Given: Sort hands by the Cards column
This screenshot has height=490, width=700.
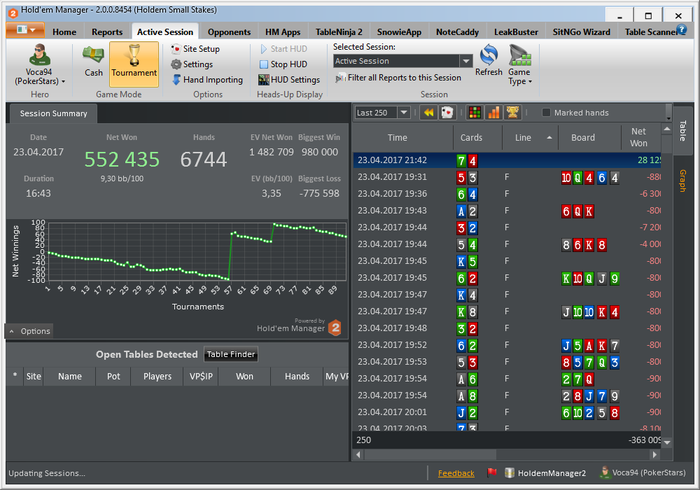Looking at the screenshot, I should coord(478,137).
